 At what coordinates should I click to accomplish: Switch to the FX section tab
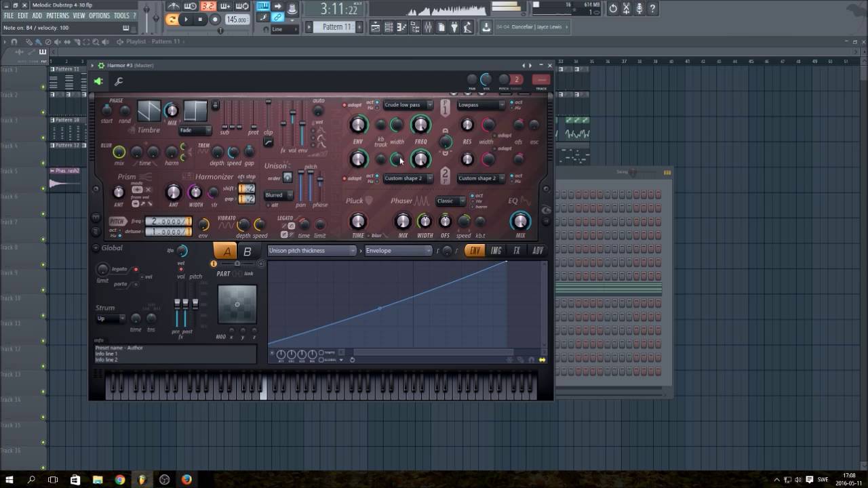pyautogui.click(x=517, y=251)
